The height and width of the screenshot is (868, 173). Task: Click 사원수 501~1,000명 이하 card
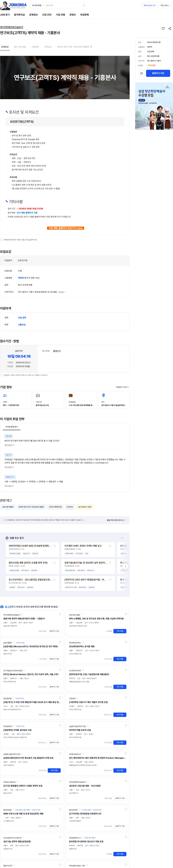pos(16,400)
